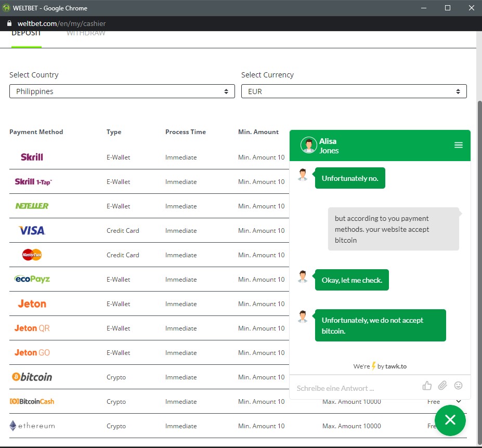Select the MasterCard logo

pos(32,255)
